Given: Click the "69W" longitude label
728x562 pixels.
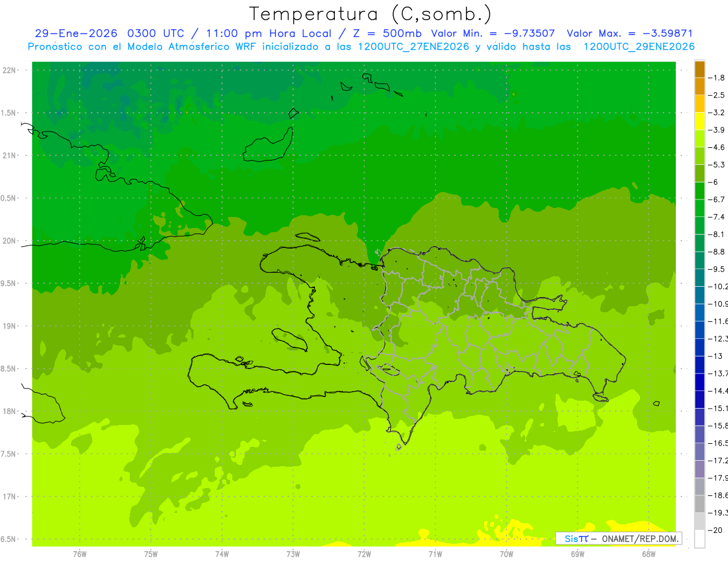Looking at the screenshot, I should [578, 554].
